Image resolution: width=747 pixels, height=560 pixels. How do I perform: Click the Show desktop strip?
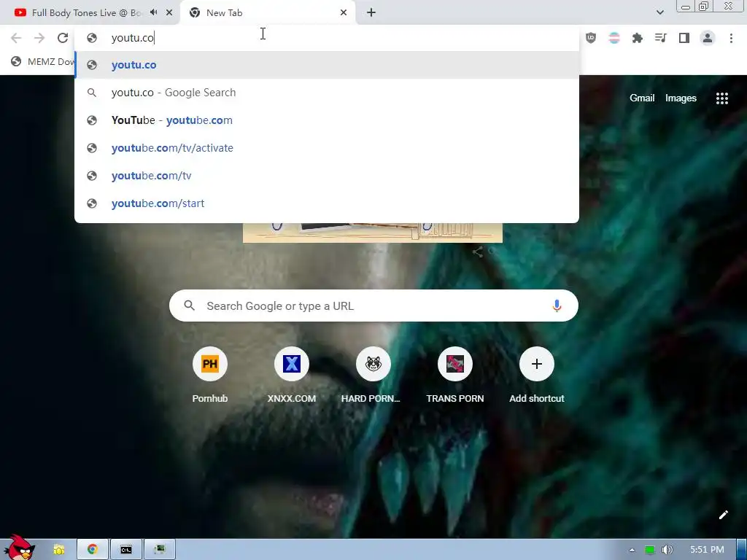[x=742, y=550]
